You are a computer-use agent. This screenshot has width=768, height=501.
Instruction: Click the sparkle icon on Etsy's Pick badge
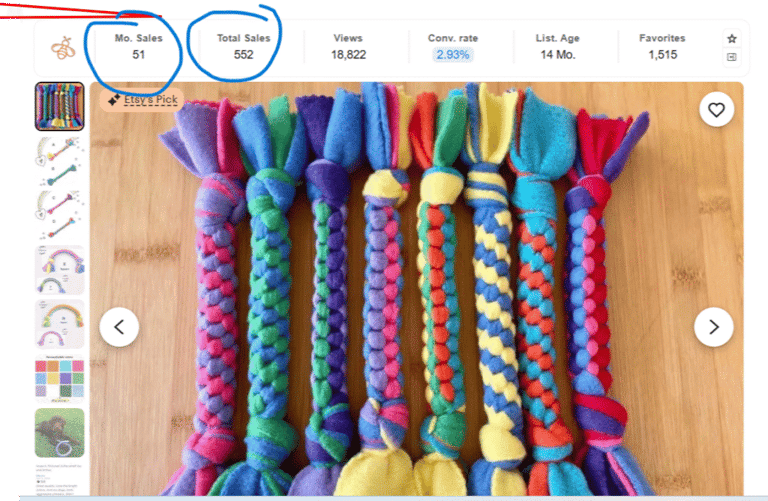point(114,100)
